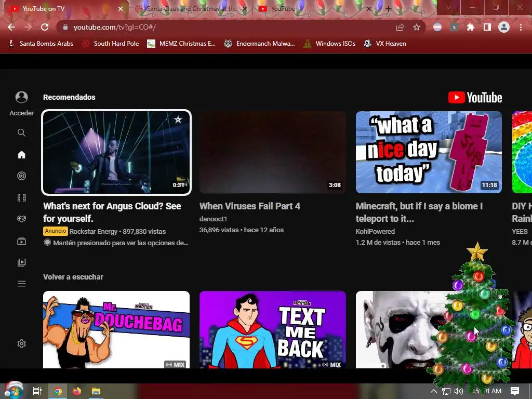Open MEMZ Christmas E... bookmark
Viewport: 532px width, 399px height.
(x=181, y=44)
